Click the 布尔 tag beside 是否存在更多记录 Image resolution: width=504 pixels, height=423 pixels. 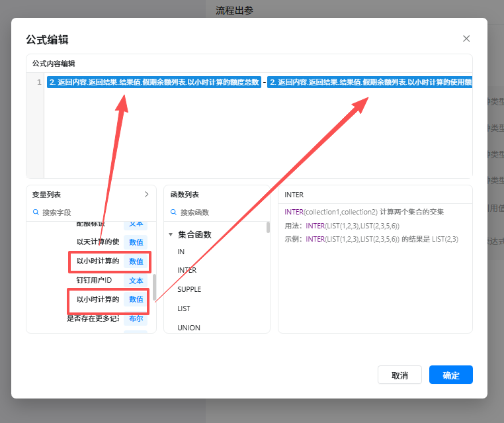pos(136,318)
